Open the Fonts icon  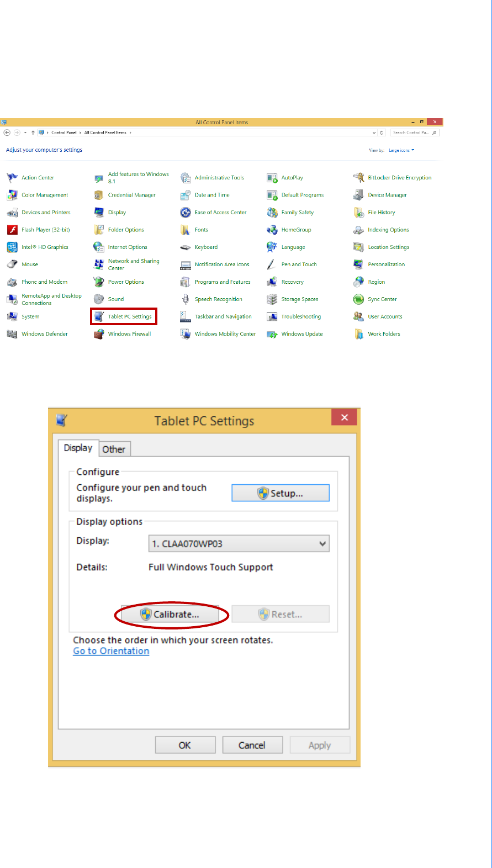pyautogui.click(x=186, y=230)
